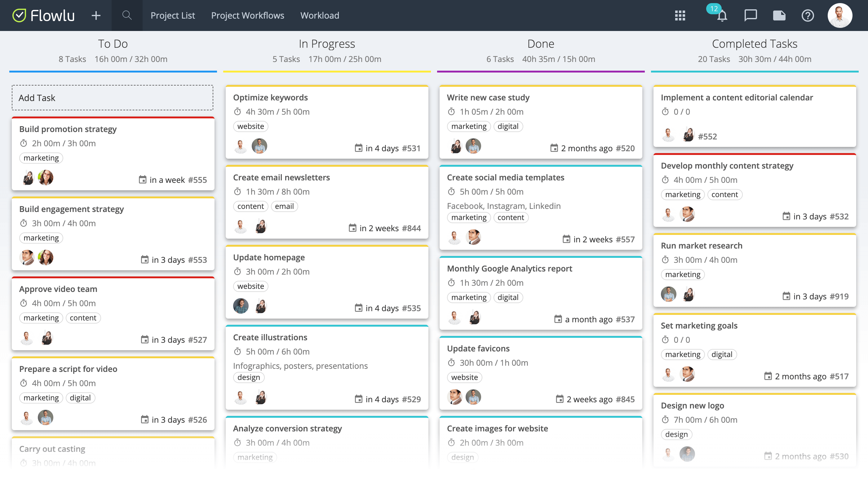This screenshot has width=868, height=494.
Task: Open the user profile avatar menu
Action: (839, 15)
